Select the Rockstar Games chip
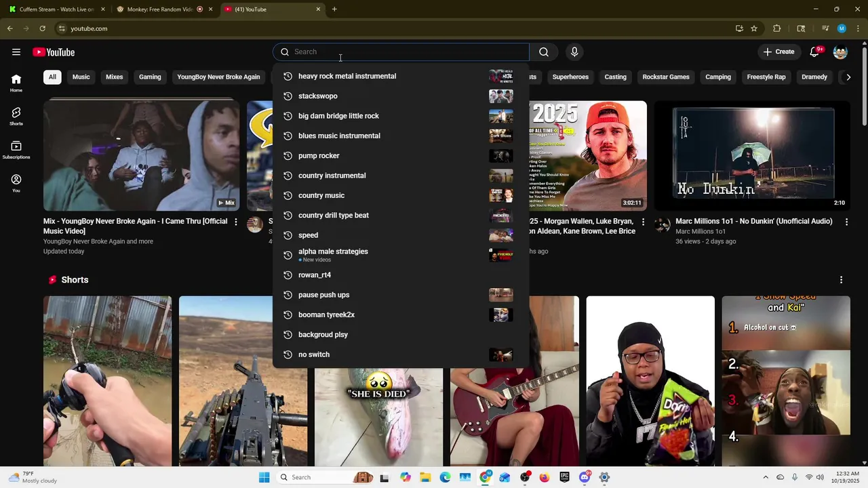Viewport: 868px width, 488px height. [x=666, y=77]
